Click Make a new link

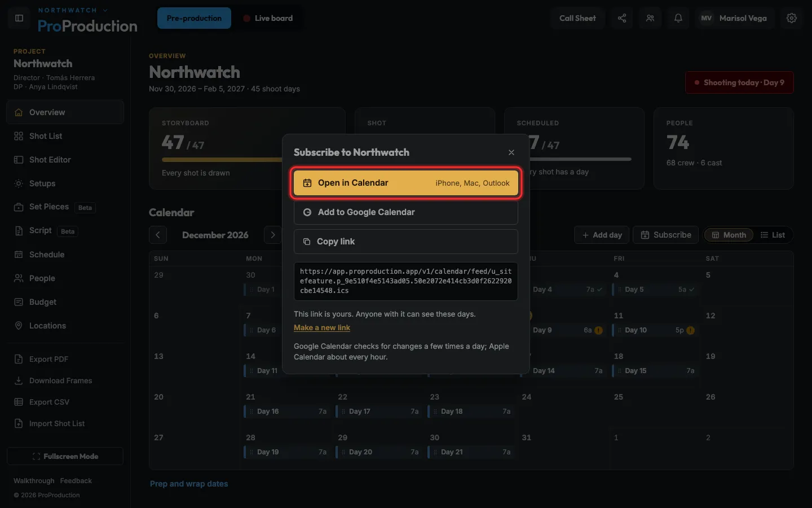click(x=322, y=328)
